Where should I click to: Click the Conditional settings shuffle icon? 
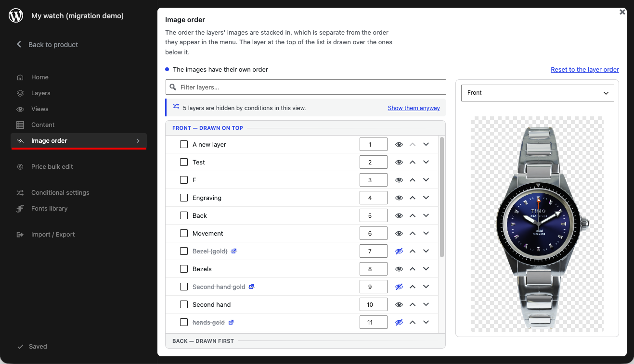(x=20, y=193)
